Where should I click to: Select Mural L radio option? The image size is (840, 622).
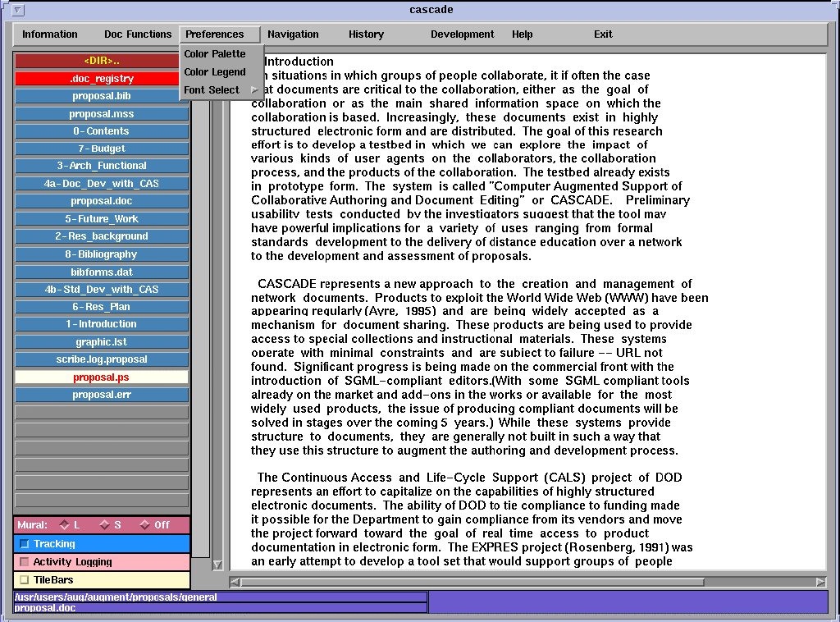pos(64,525)
